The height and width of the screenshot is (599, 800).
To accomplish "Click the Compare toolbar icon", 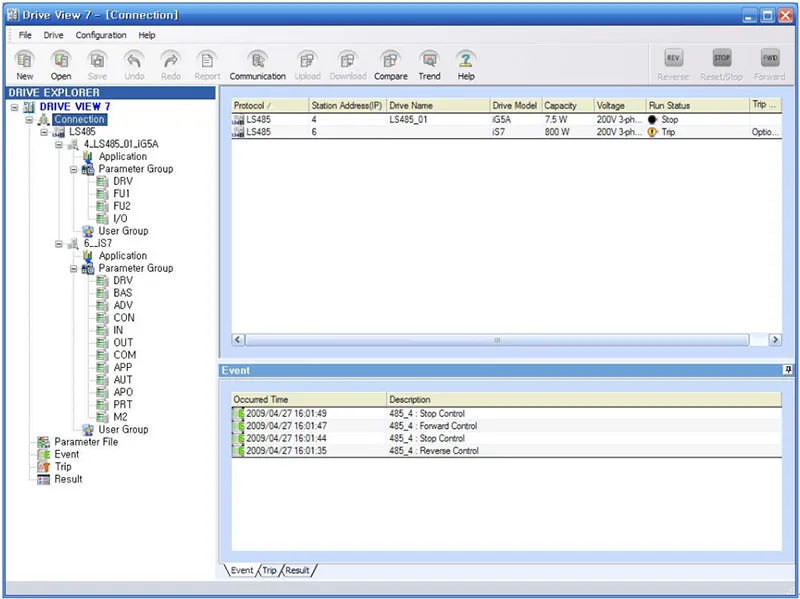I will coord(390,60).
